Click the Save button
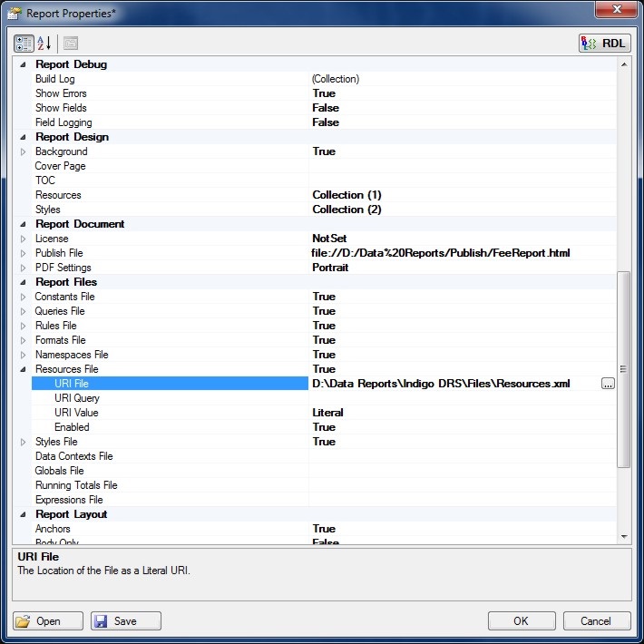 (x=126, y=621)
